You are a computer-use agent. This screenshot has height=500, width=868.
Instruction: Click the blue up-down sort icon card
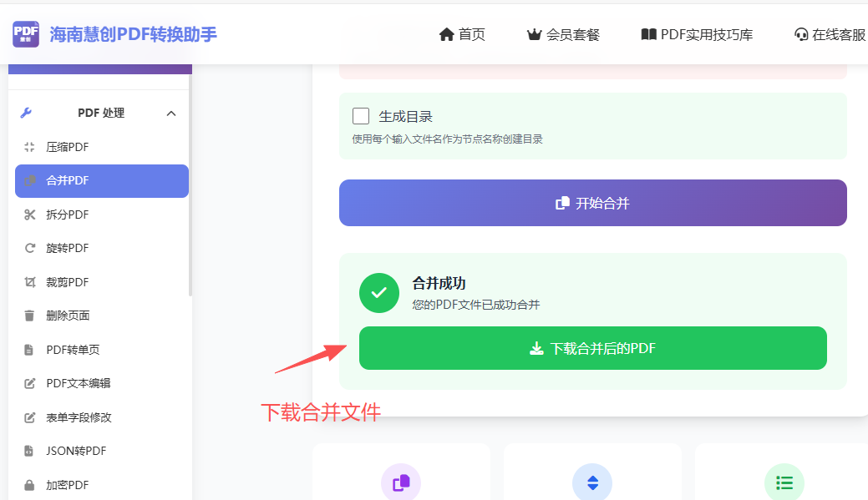(592, 482)
